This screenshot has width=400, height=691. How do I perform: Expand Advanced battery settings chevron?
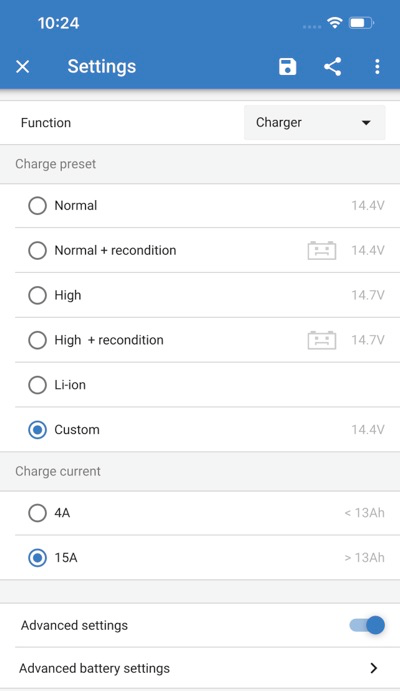(x=374, y=668)
